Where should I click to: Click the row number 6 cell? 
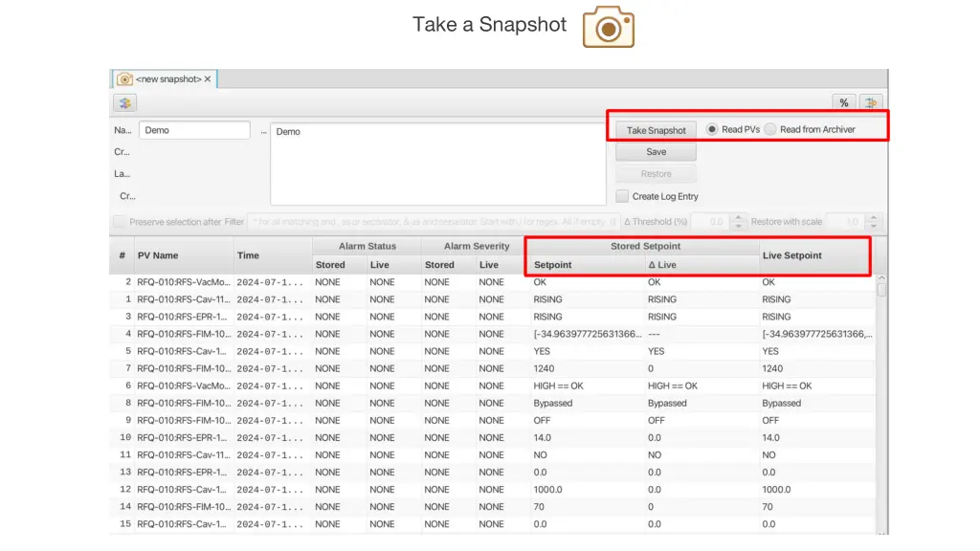(127, 386)
